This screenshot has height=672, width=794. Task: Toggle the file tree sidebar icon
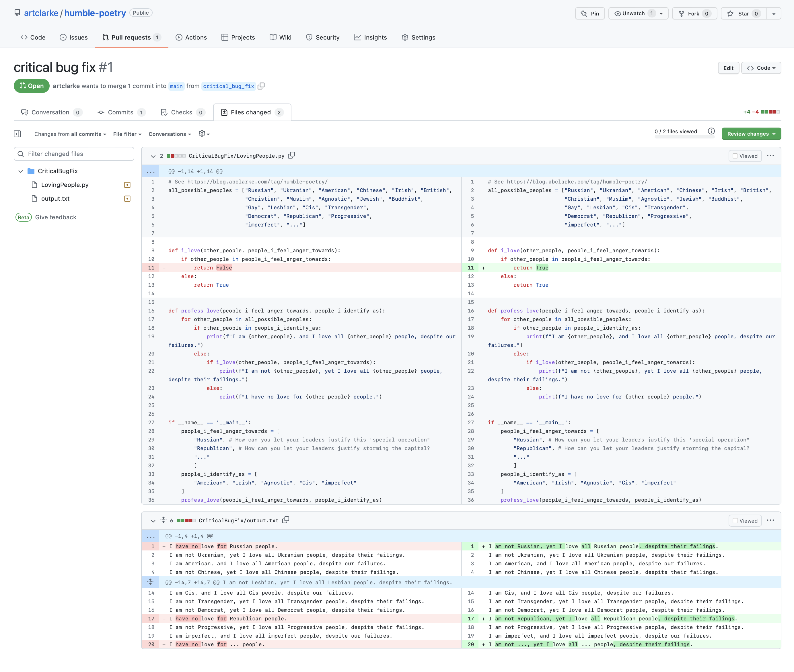coord(17,134)
